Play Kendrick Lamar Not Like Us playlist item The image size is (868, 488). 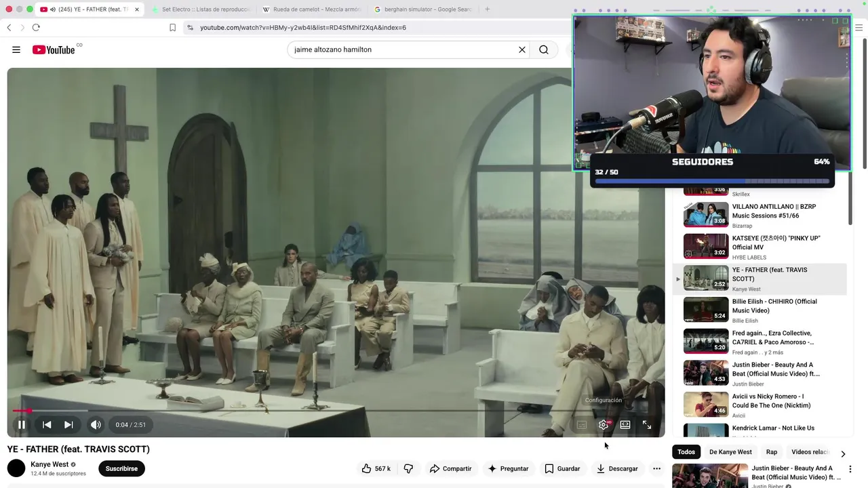pyautogui.click(x=759, y=430)
